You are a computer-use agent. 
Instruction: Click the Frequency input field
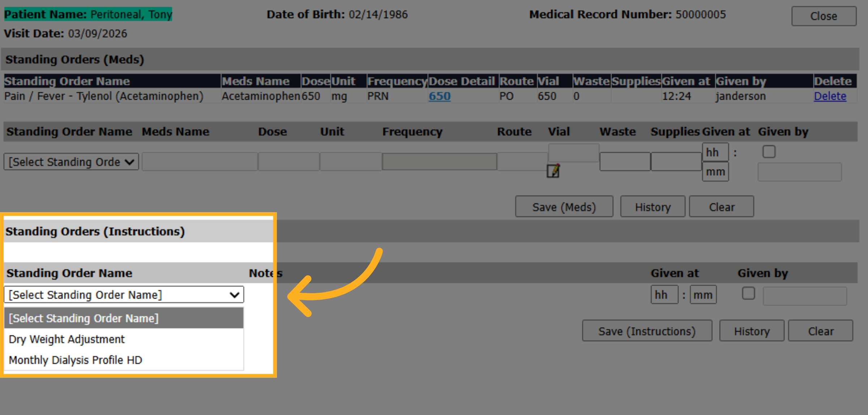point(439,162)
